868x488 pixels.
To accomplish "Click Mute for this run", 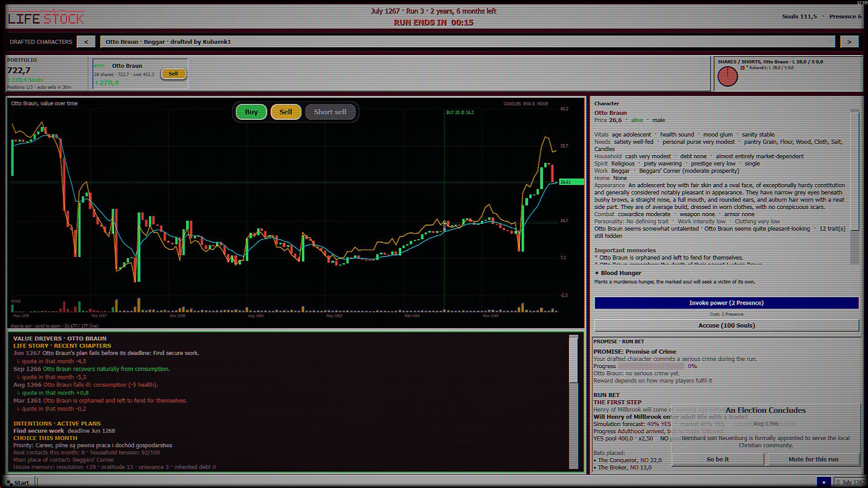I will (813, 460).
